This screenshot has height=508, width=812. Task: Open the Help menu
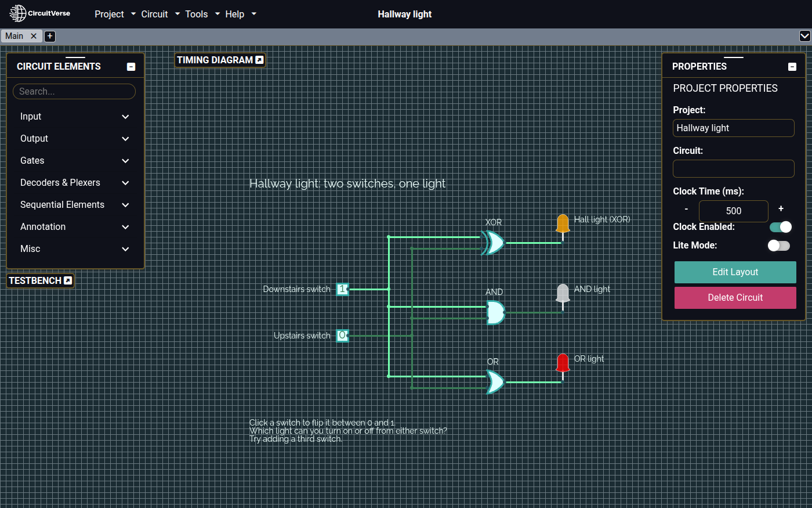(240, 14)
